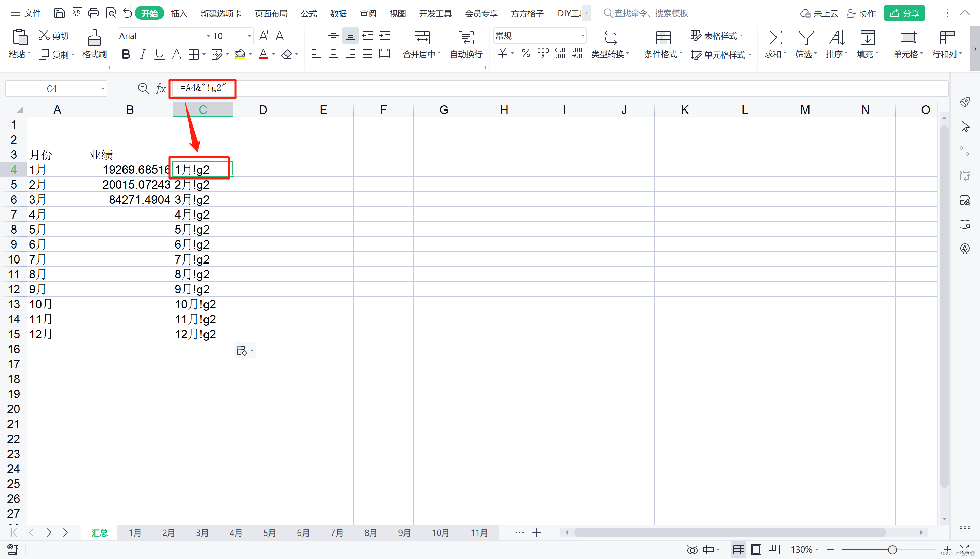Click the Collaborate (协作) button
The image size is (980, 559).
(861, 14)
